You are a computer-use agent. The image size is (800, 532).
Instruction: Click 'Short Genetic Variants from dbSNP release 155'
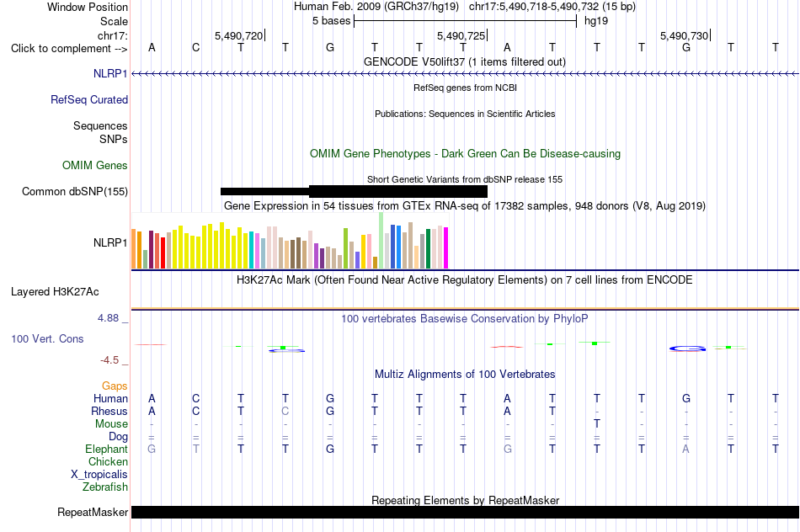[x=465, y=179]
